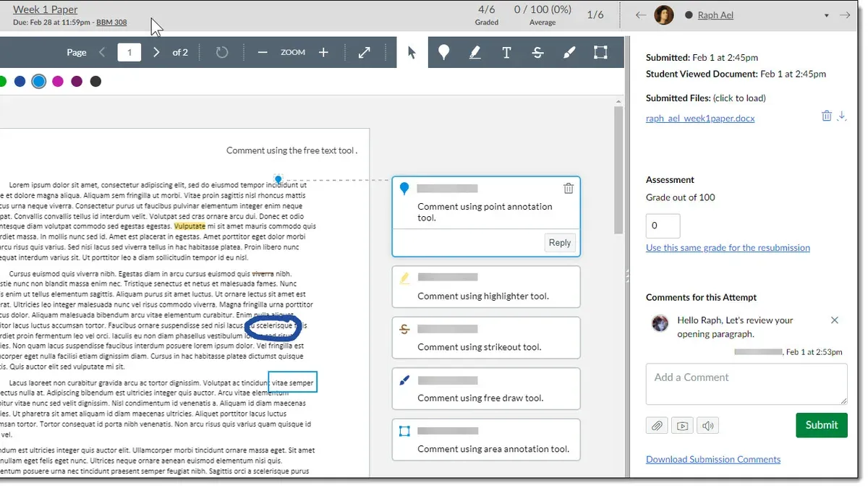The height and width of the screenshot is (488, 868).
Task: Choose the light blue annotation color
Action: pyautogui.click(x=39, y=82)
